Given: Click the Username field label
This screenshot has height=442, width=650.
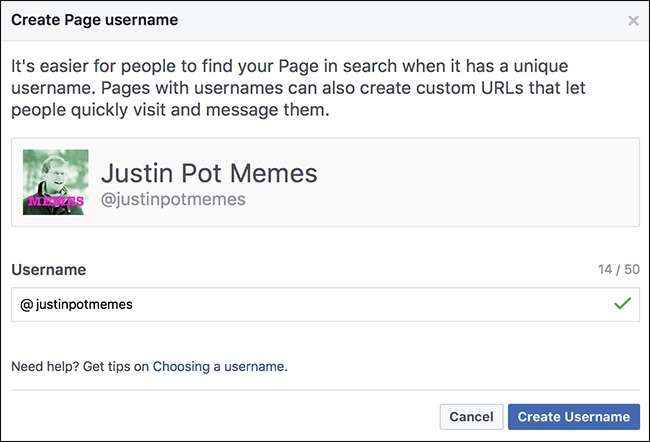Looking at the screenshot, I should (48, 270).
